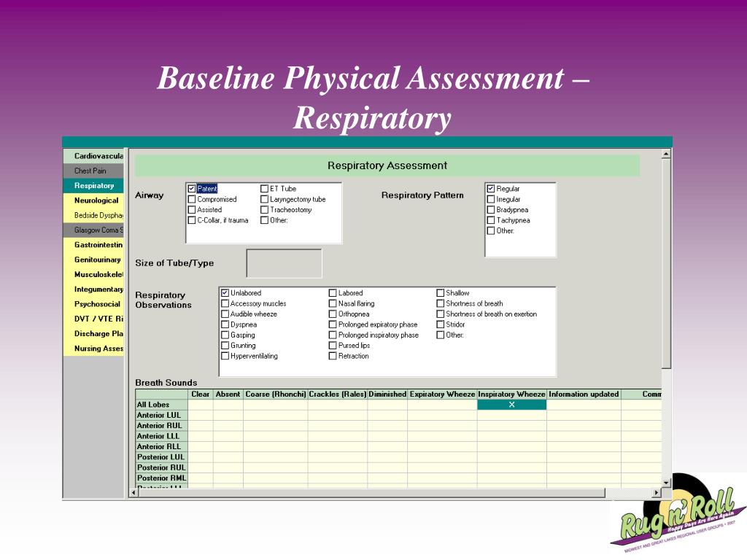This screenshot has width=747, height=560.
Task: Check Other under Airway
Action: click(264, 220)
